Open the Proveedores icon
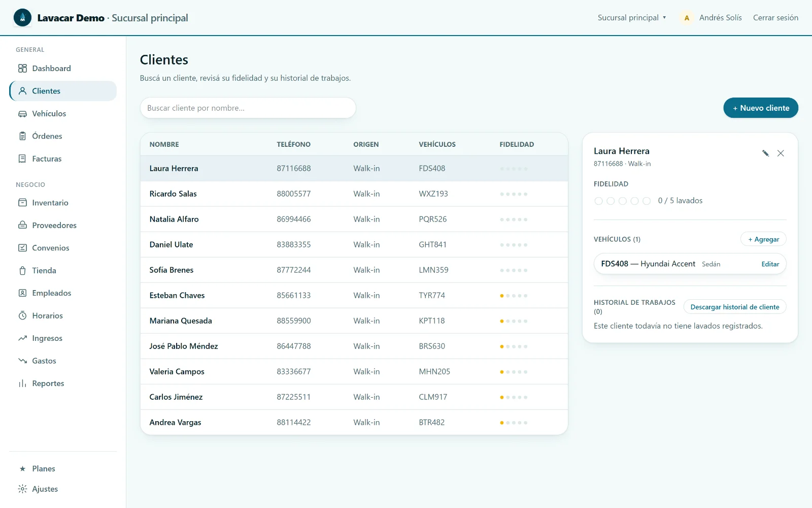The height and width of the screenshot is (508, 812). (22, 225)
